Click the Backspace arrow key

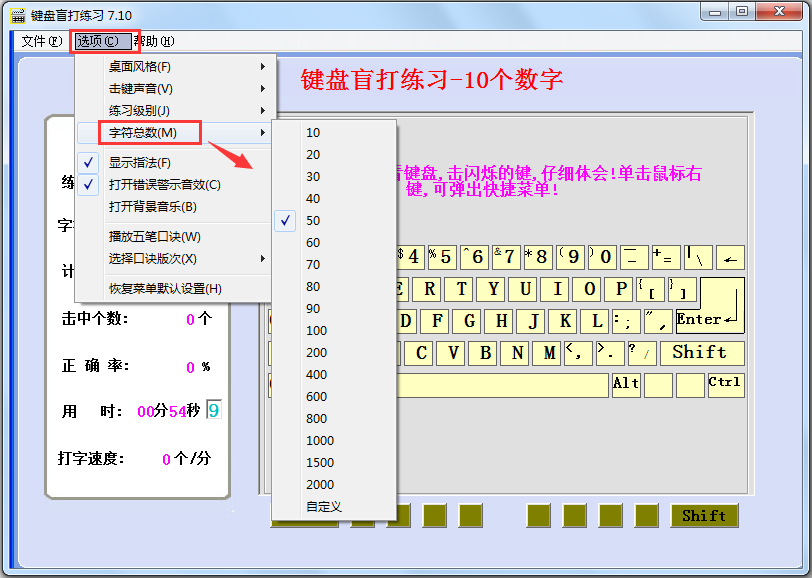(x=730, y=257)
